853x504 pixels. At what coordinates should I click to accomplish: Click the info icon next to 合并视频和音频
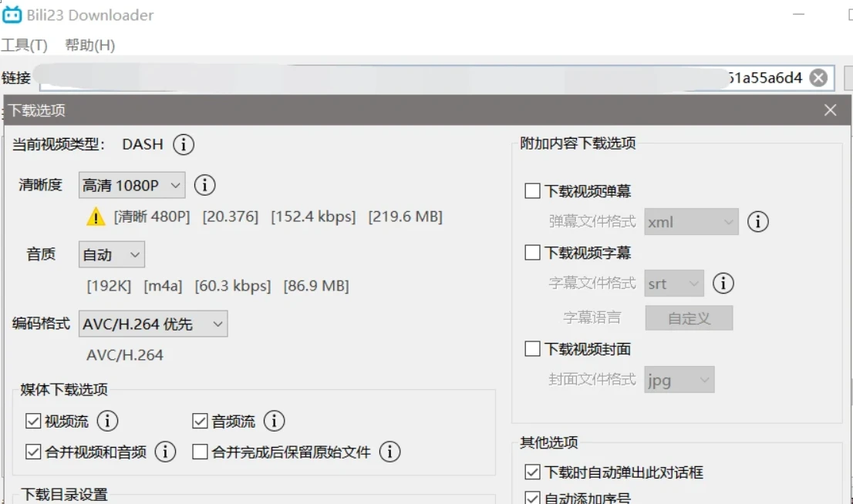coord(165,452)
